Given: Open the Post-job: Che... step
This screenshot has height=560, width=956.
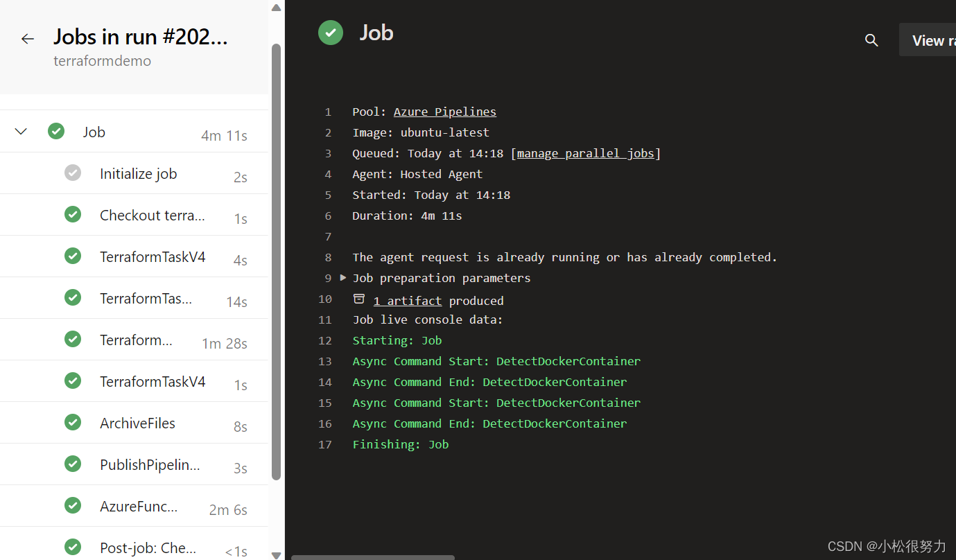Looking at the screenshot, I should tap(134, 543).
